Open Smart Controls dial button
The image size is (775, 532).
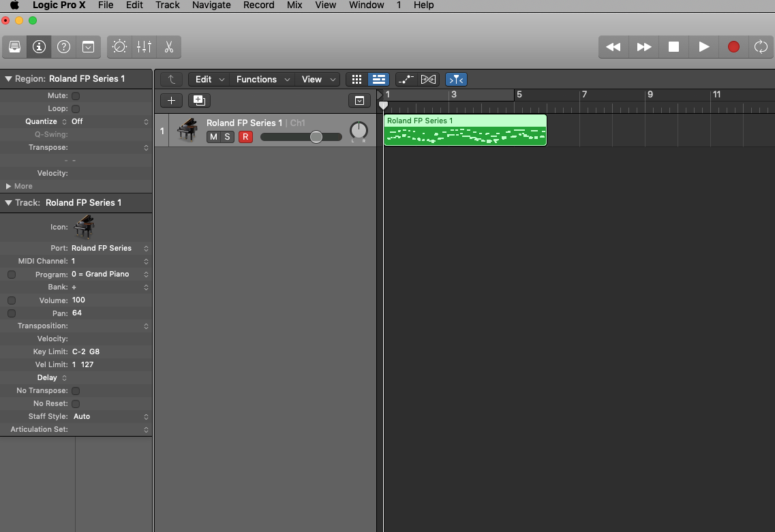point(119,47)
